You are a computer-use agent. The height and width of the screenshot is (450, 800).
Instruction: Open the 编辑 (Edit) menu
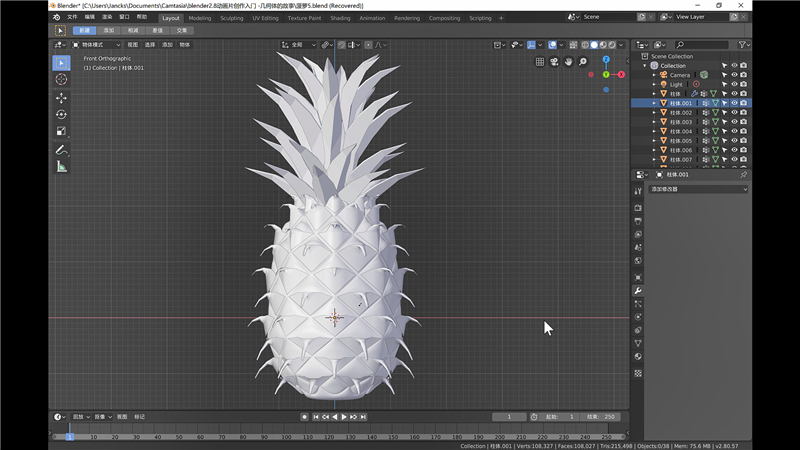click(x=90, y=17)
